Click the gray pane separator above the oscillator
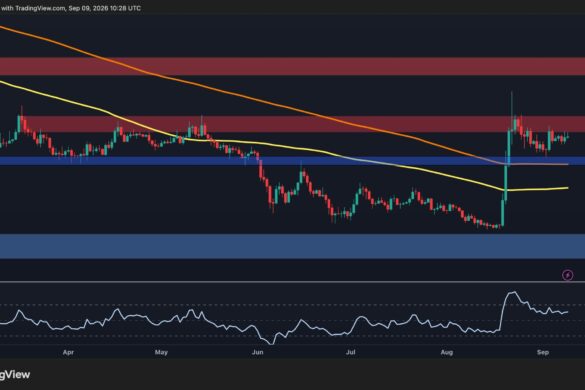585x390 pixels. [292, 282]
